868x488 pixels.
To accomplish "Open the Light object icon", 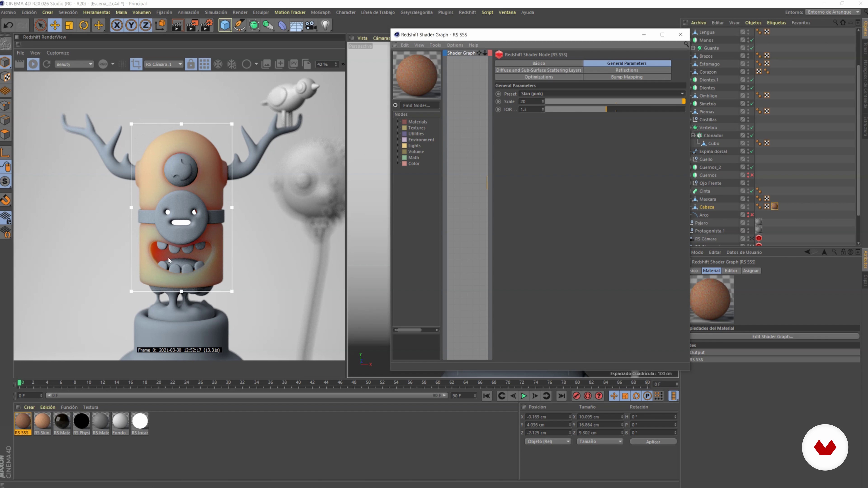I will click(325, 25).
